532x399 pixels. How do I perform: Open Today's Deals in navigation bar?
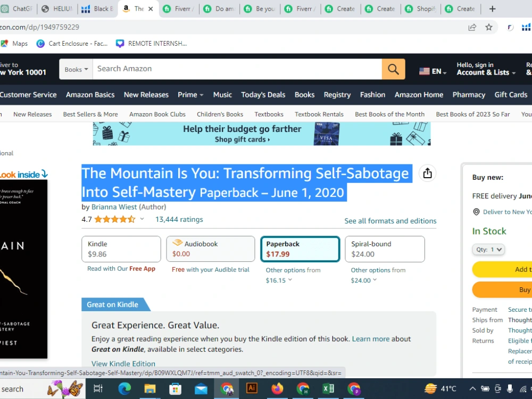click(263, 95)
